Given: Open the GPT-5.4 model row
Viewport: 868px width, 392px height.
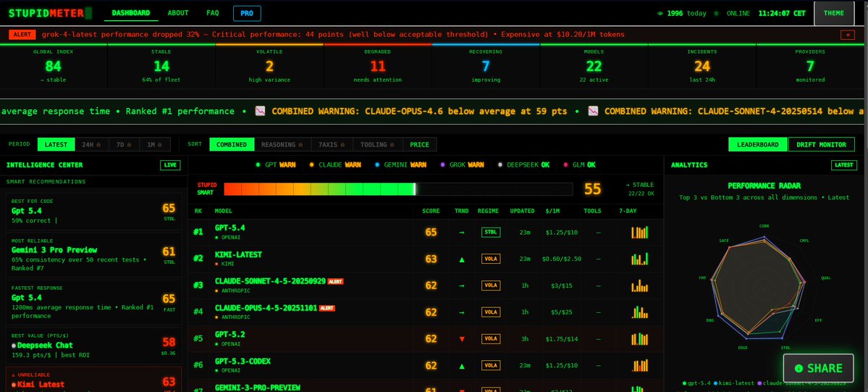Looking at the screenshot, I should point(426,233).
